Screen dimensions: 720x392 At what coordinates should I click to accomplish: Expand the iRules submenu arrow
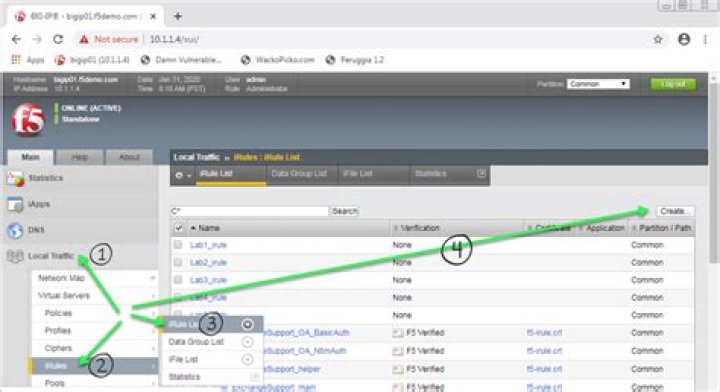pos(152,366)
